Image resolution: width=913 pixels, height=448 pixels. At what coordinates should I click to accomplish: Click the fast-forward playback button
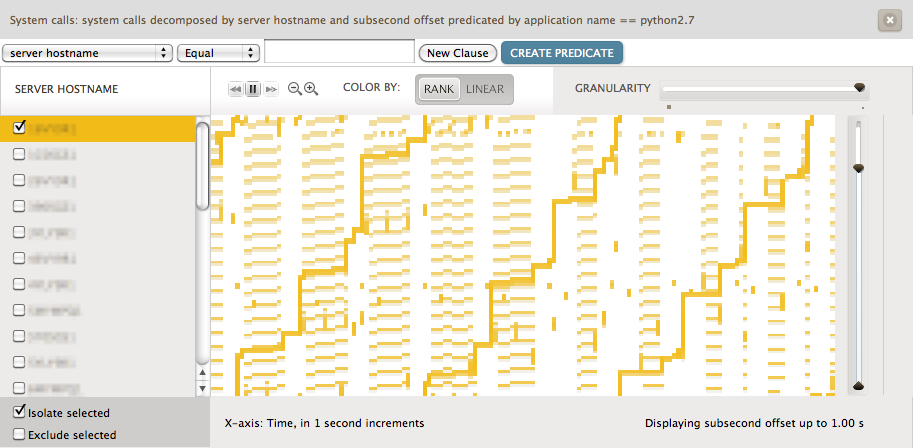[270, 89]
